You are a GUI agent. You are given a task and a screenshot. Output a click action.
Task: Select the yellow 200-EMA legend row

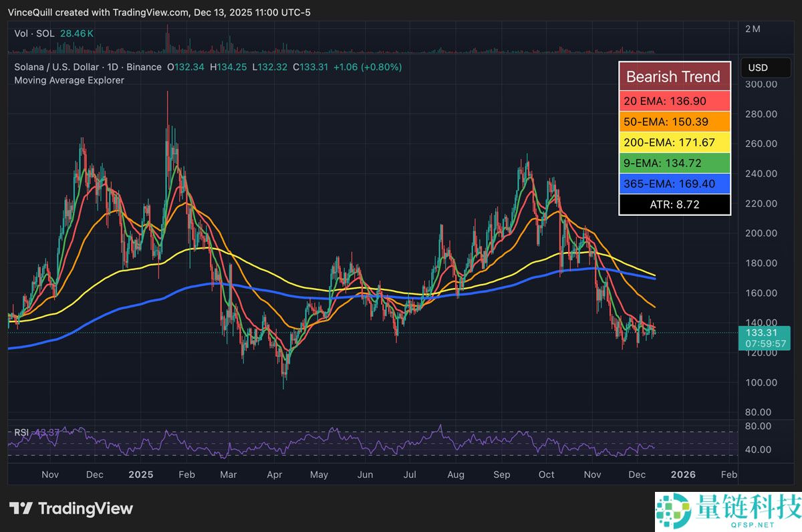[x=674, y=142]
